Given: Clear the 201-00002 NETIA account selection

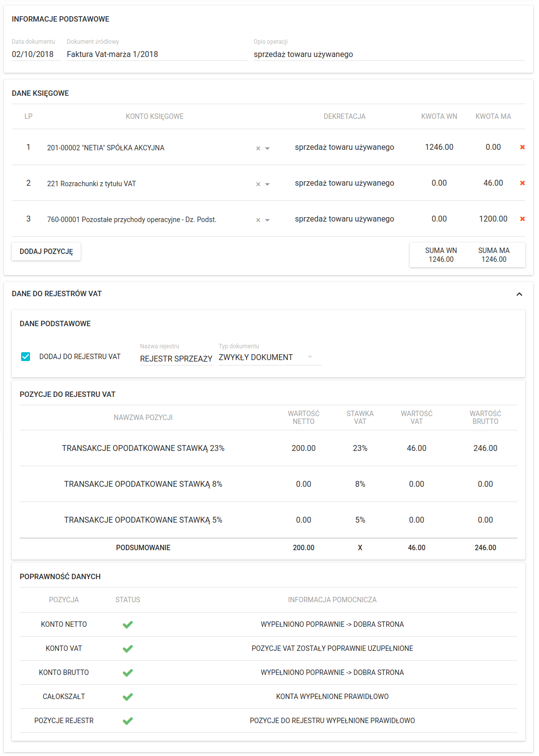Looking at the screenshot, I should tap(258, 148).
